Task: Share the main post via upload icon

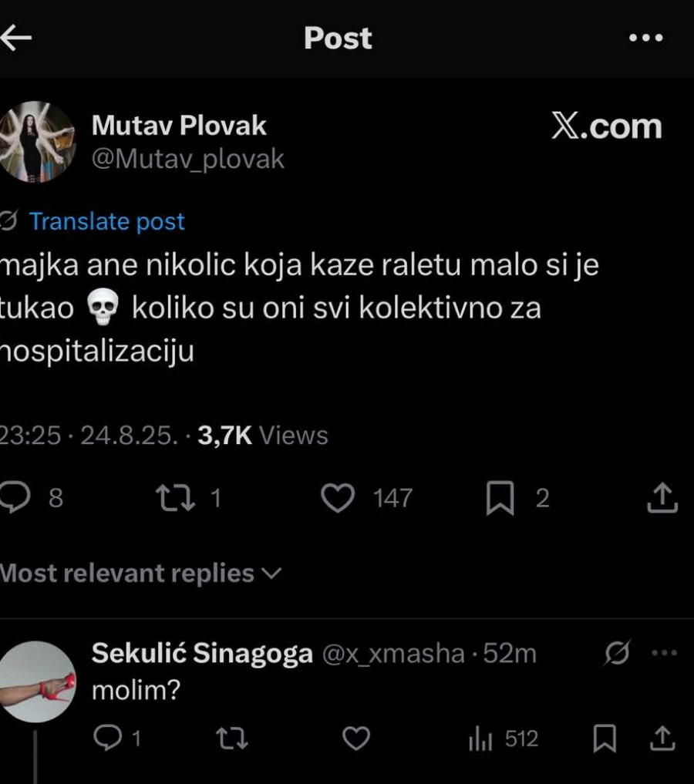Action: coord(662,498)
